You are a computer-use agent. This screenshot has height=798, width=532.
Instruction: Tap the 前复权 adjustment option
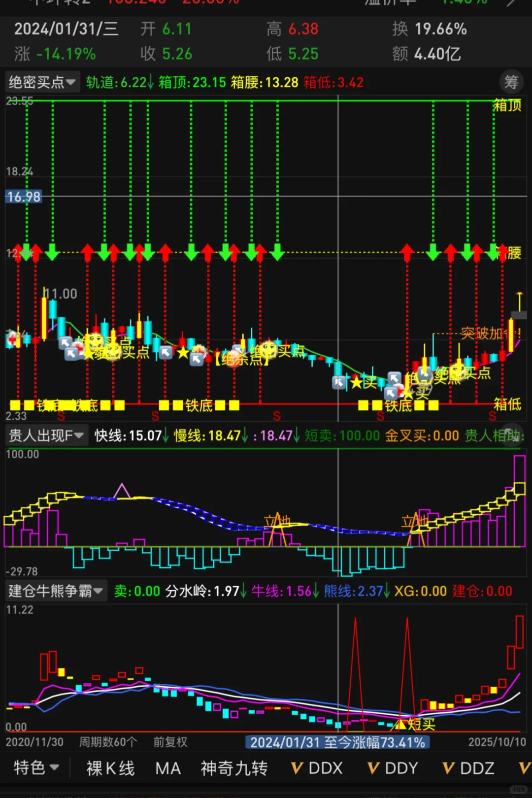170,742
